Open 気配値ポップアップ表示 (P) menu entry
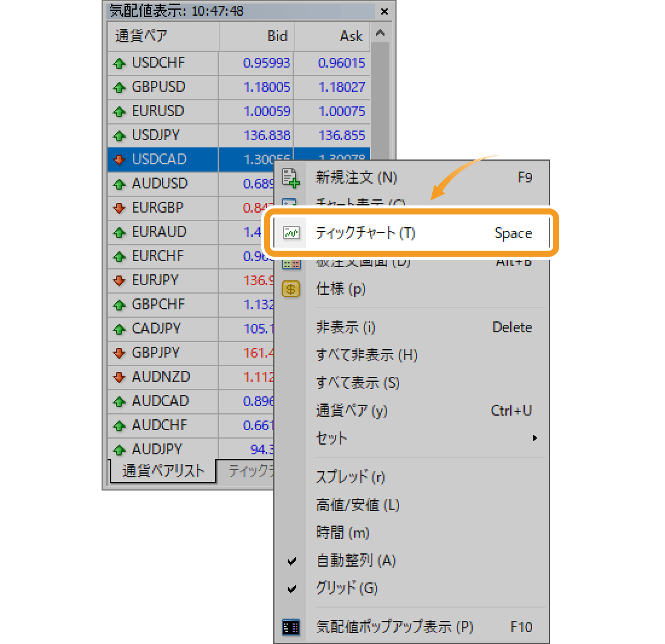Image resolution: width=665 pixels, height=644 pixels. coord(411,626)
